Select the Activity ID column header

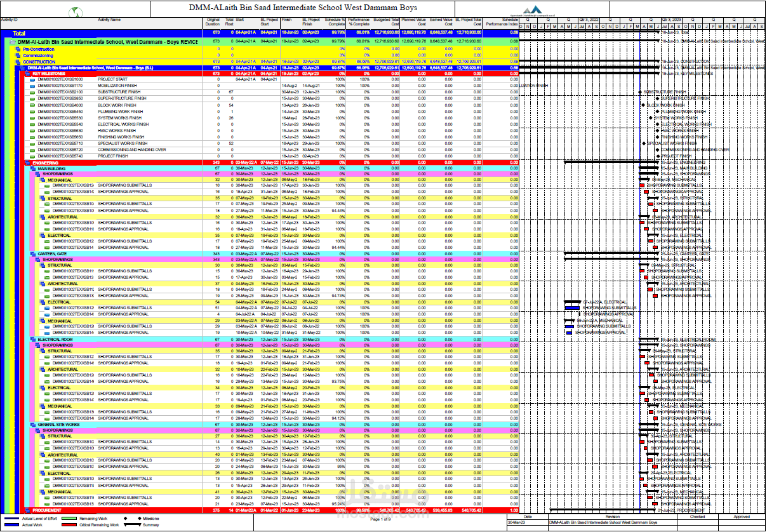pyautogui.click(x=10, y=20)
